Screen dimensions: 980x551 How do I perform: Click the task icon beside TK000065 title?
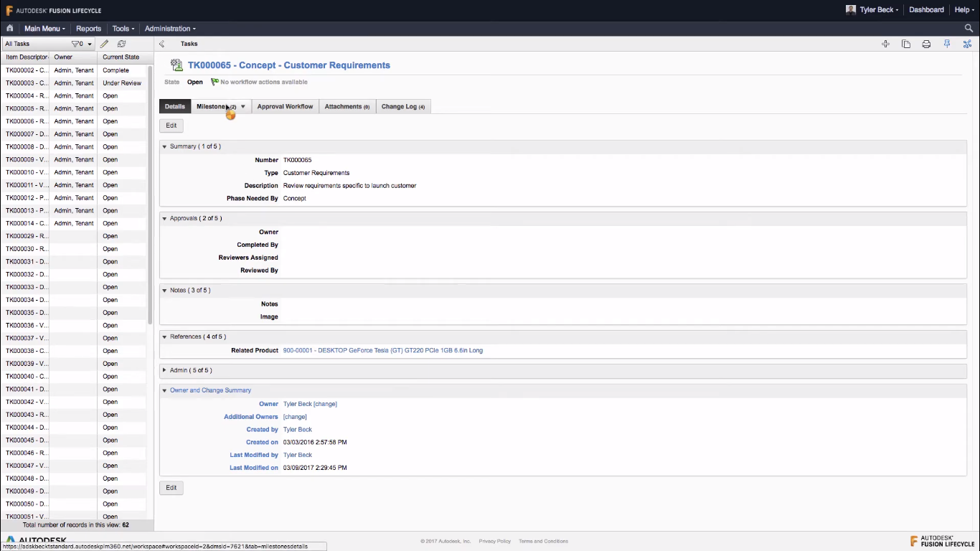176,65
